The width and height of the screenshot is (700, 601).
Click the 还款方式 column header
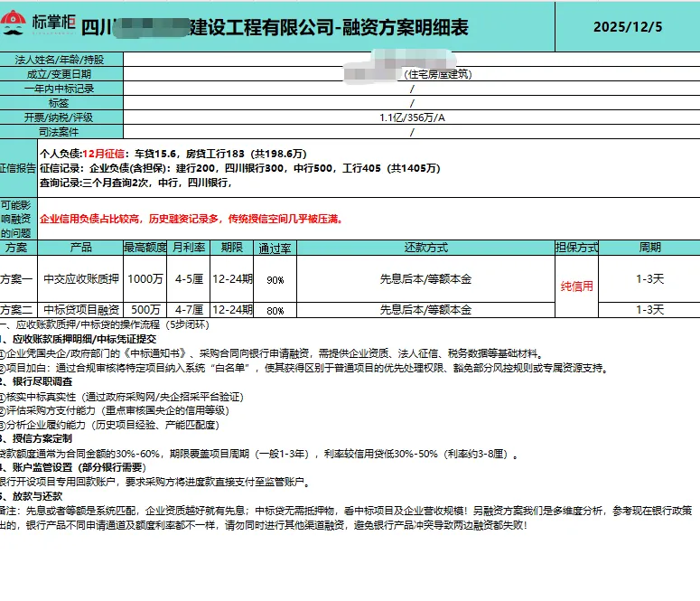426,248
